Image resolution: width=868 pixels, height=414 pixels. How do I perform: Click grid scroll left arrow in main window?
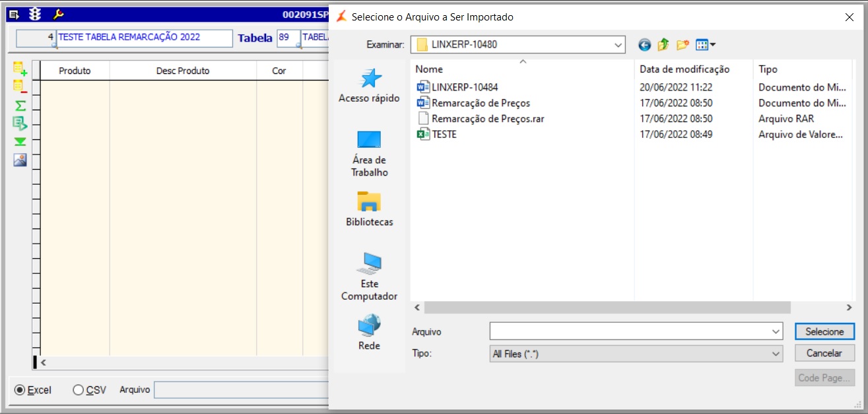(44, 362)
